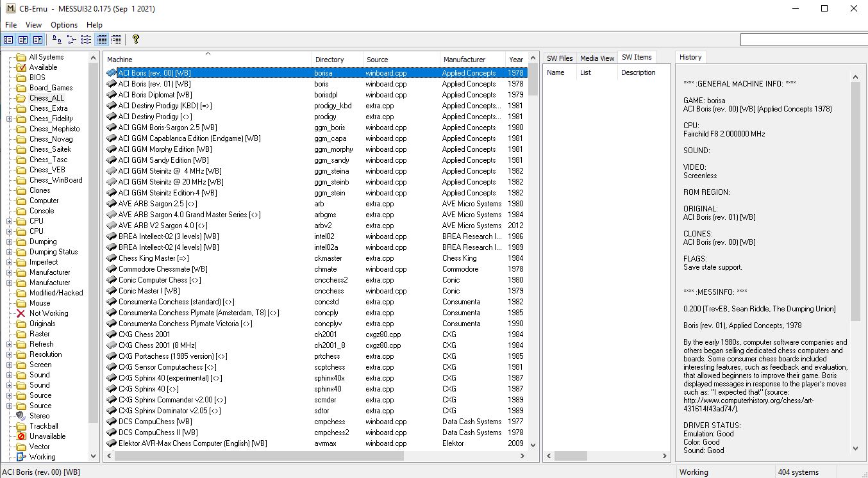
Task: Sort by the Directory column header
Action: (338, 60)
